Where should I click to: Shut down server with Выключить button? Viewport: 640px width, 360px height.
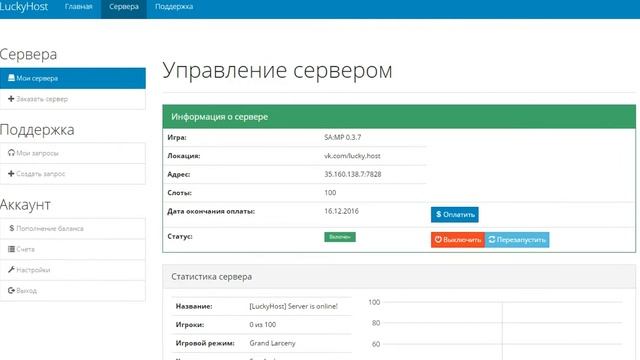458,240
